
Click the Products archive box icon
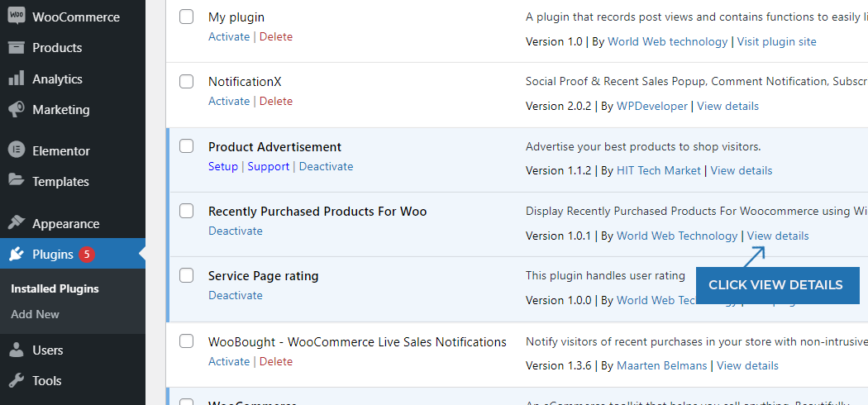click(16, 48)
